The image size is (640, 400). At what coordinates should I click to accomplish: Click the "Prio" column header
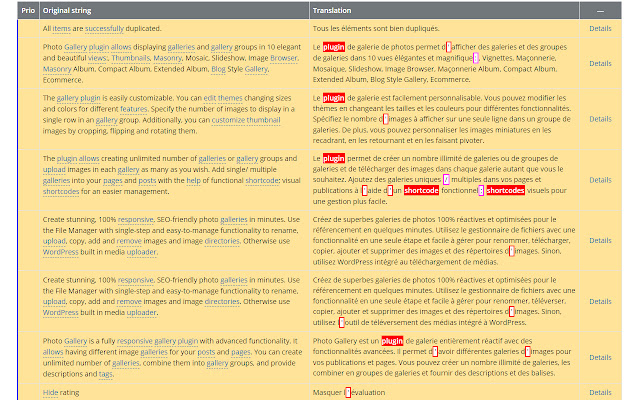(x=28, y=11)
